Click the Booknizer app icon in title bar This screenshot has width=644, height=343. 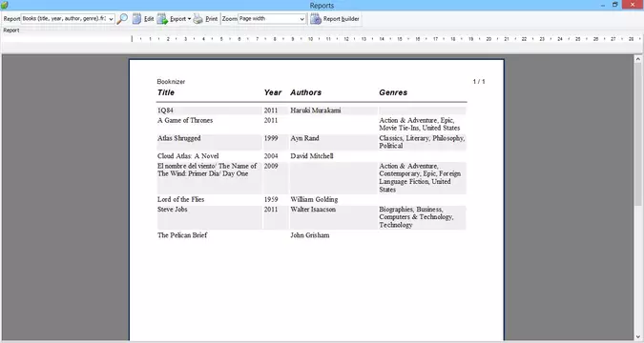pyautogui.click(x=4, y=5)
